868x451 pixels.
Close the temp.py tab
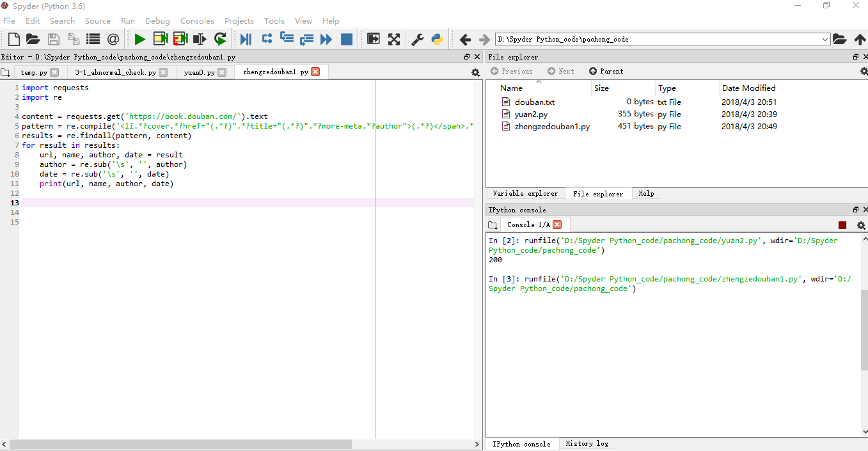(54, 72)
